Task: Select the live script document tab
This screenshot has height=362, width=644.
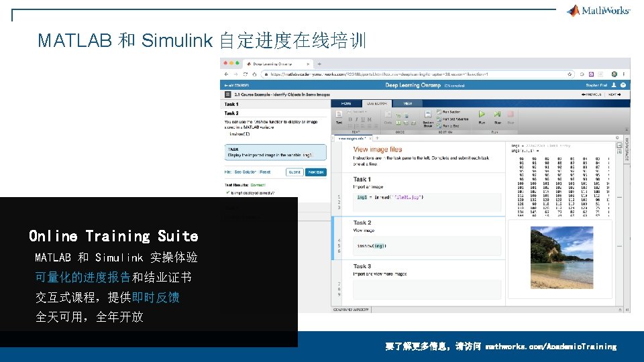Action: pyautogui.click(x=352, y=139)
